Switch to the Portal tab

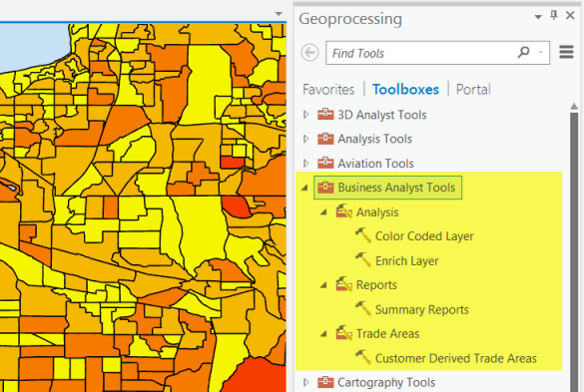coord(473,90)
